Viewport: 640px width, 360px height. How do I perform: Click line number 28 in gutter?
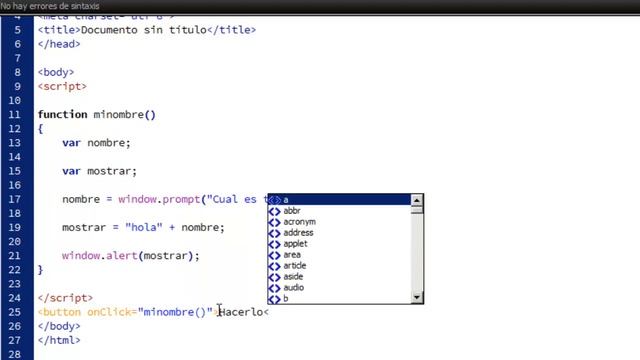point(14,354)
